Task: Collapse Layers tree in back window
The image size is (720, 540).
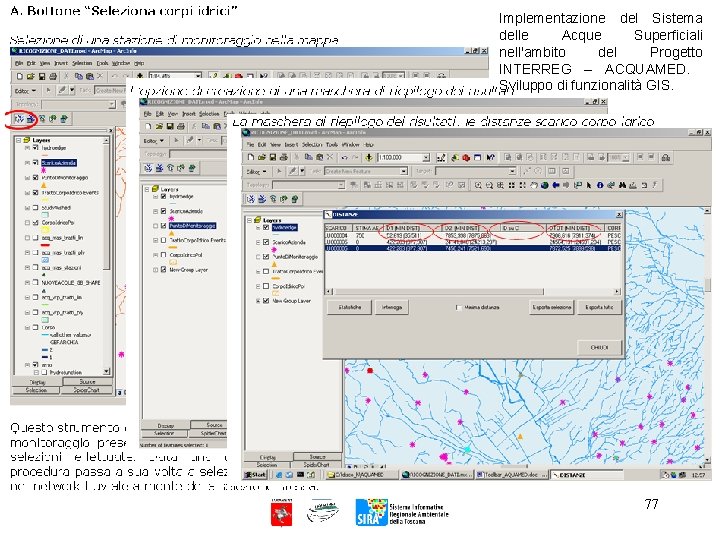Action: (19, 140)
